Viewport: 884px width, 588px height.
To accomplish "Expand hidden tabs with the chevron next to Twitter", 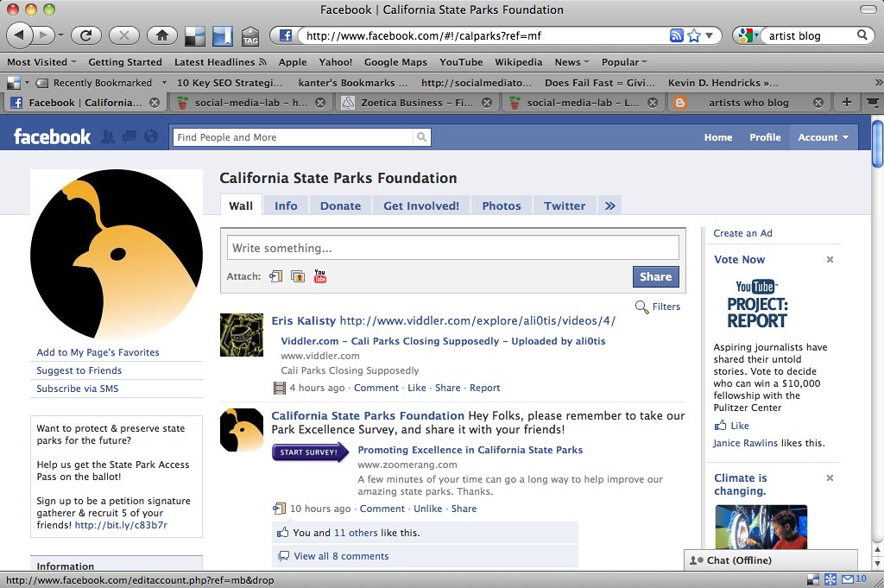I will 610,205.
